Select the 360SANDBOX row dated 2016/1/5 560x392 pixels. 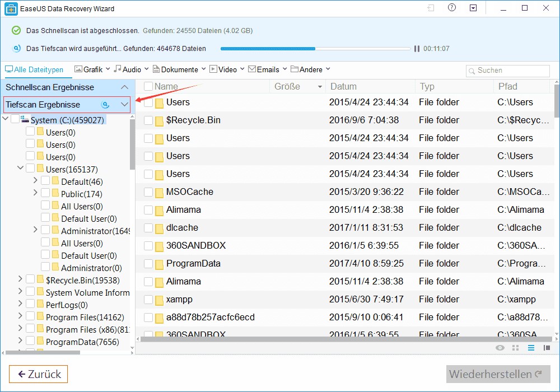(344, 246)
